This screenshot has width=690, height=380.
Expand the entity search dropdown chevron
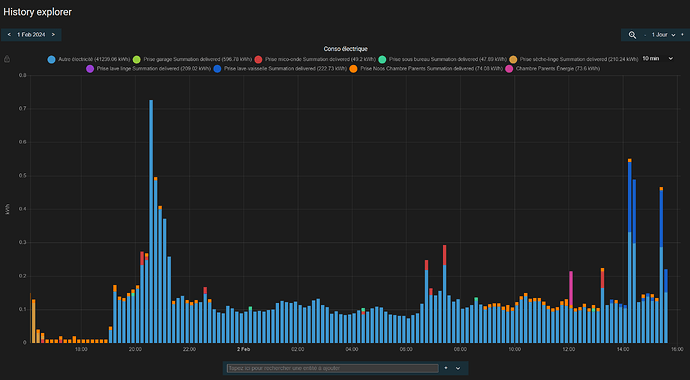click(x=458, y=368)
